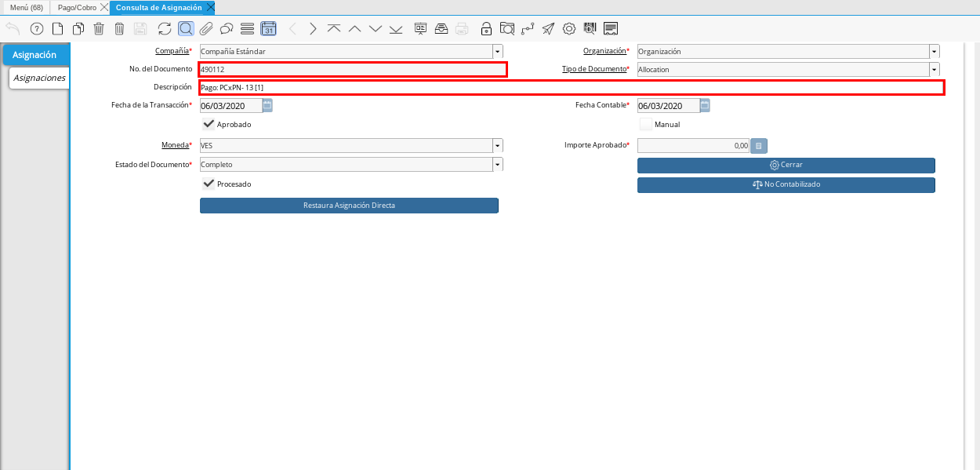
Task: Open process gear icon in toolbar
Action: (x=569, y=29)
